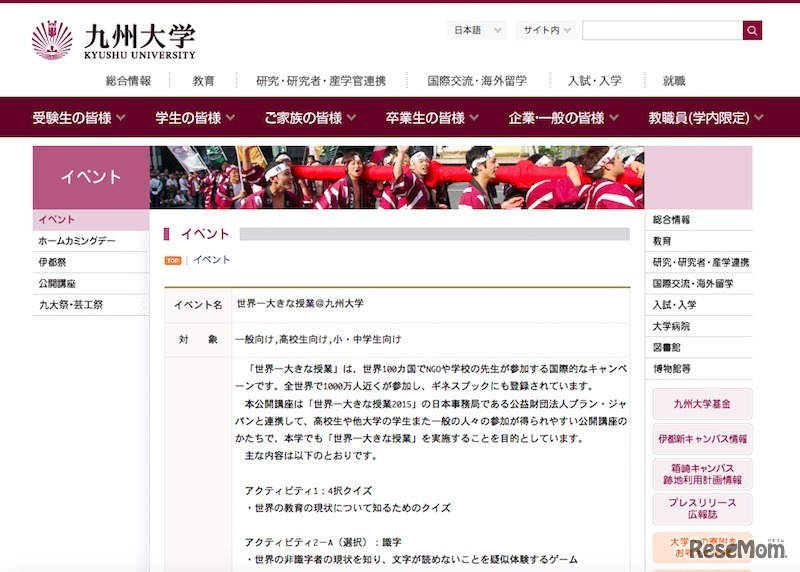This screenshot has height=572, width=800.
Task: Open 就職 in the top navigation
Action: (674, 81)
